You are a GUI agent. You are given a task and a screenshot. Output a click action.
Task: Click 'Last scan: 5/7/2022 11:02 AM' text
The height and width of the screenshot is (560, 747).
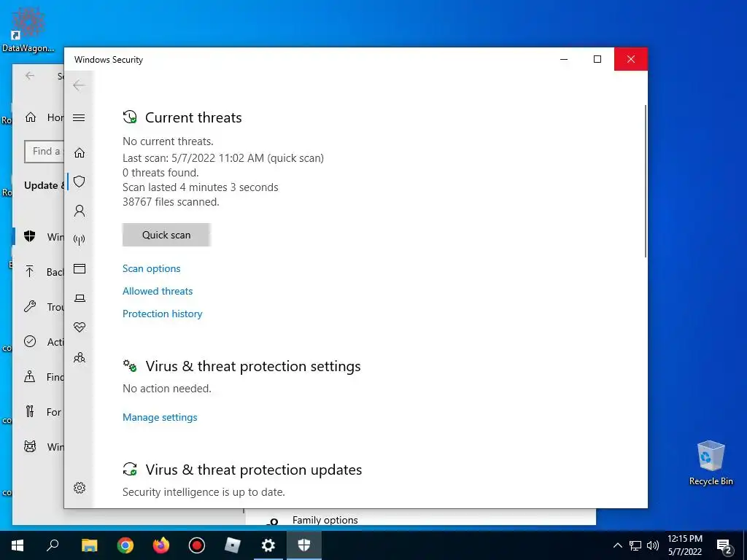click(x=193, y=158)
